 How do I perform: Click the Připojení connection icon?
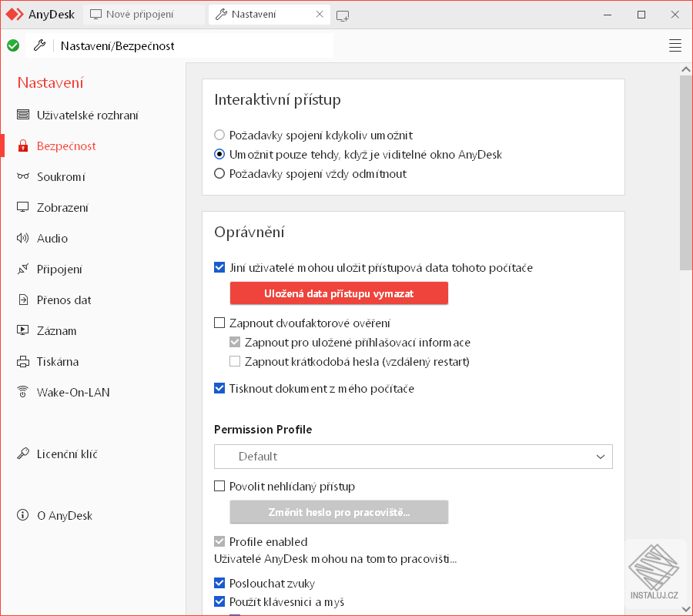(22, 269)
